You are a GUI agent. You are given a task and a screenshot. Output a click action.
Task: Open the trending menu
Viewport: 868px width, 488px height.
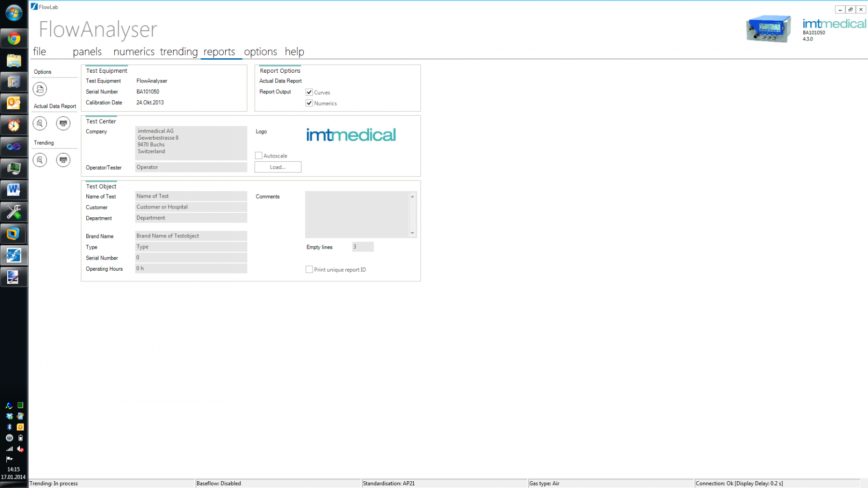pos(179,52)
